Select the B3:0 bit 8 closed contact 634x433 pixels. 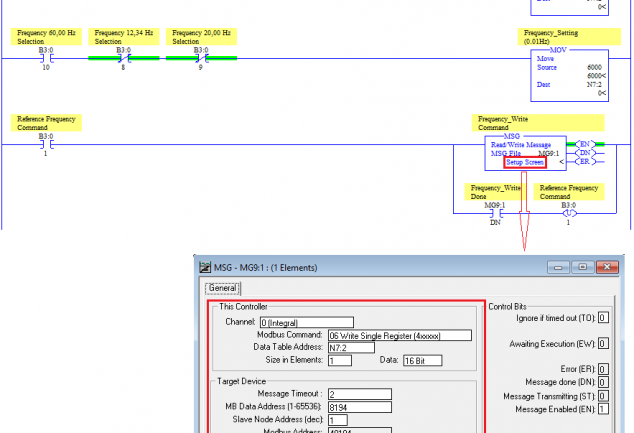[x=124, y=59]
